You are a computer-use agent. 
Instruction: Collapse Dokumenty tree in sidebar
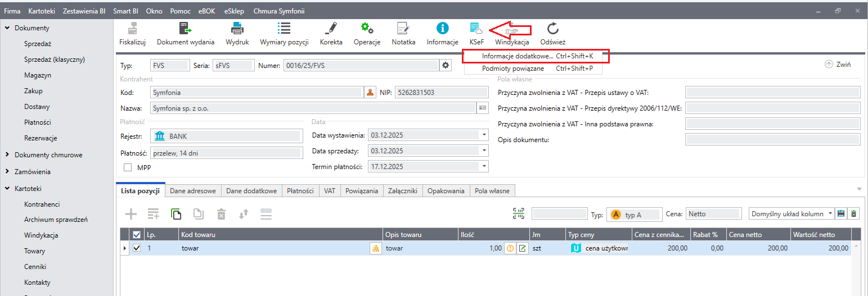[7, 28]
